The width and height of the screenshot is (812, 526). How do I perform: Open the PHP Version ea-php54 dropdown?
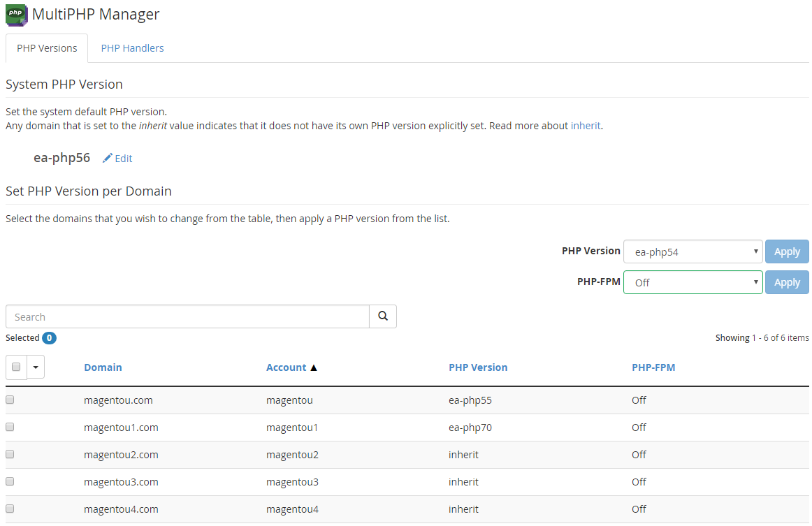tap(693, 251)
